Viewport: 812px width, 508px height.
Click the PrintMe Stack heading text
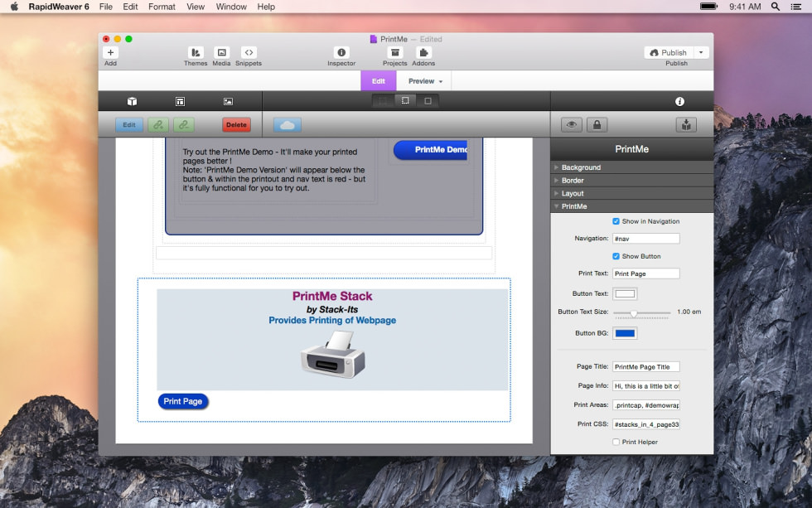[332, 296]
